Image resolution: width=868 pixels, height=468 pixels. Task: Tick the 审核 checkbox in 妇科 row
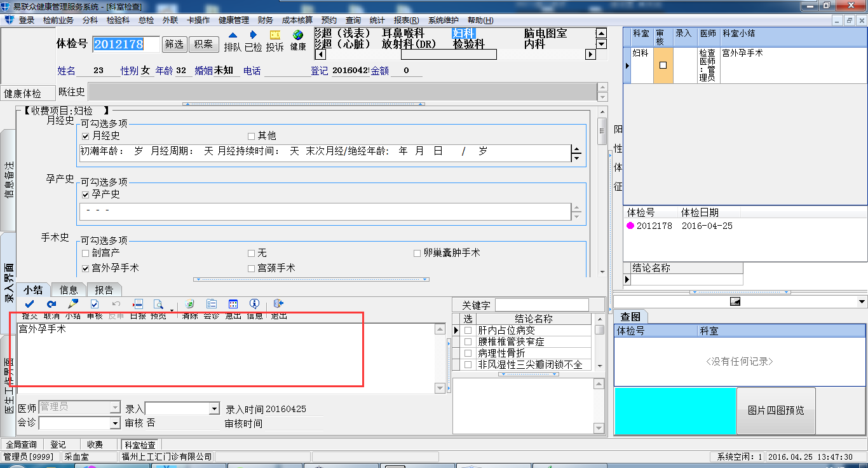pyautogui.click(x=663, y=65)
